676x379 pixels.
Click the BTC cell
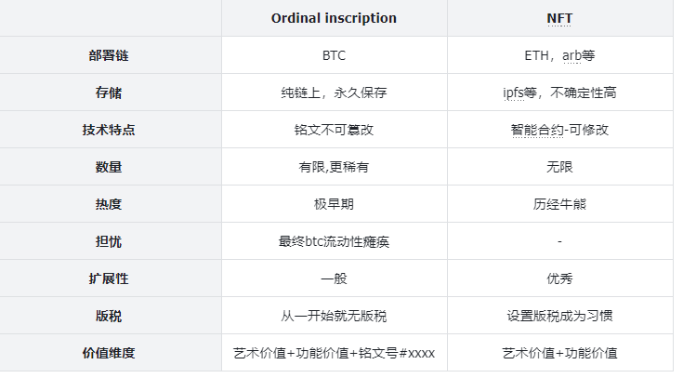point(334,56)
